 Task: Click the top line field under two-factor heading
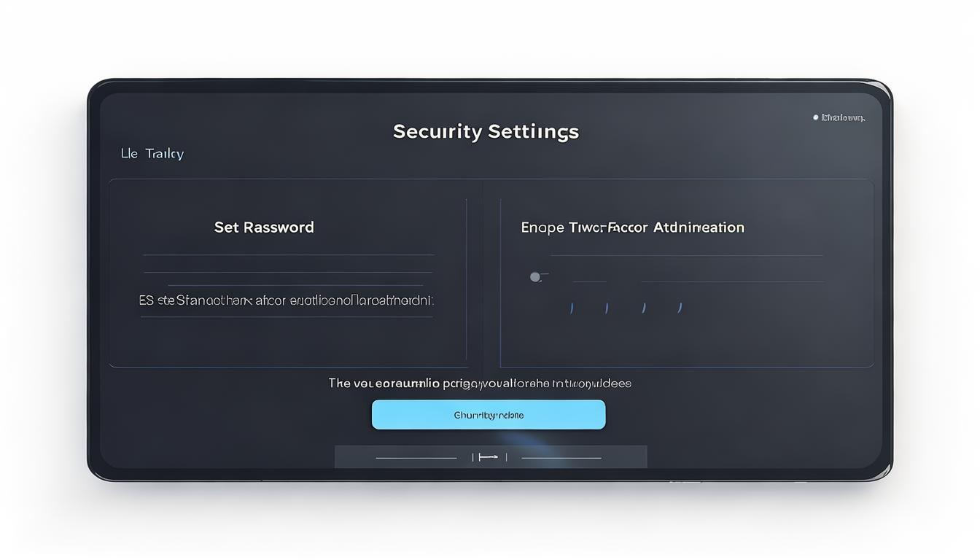687,255
